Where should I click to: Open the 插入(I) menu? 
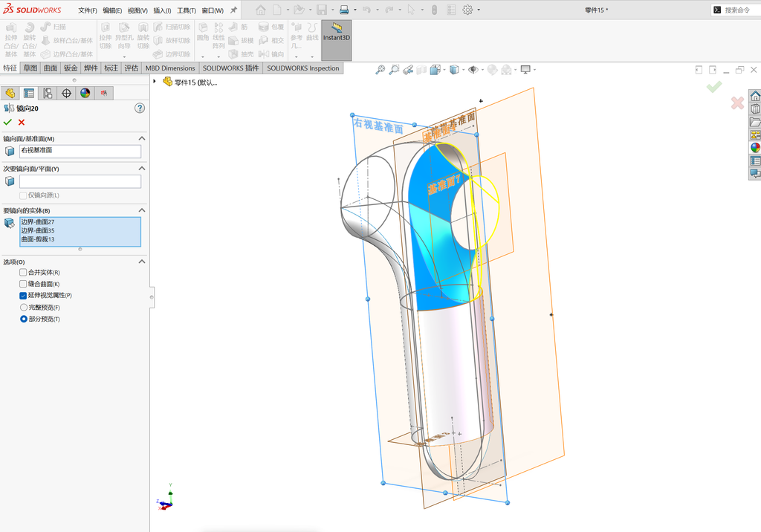[162, 10]
